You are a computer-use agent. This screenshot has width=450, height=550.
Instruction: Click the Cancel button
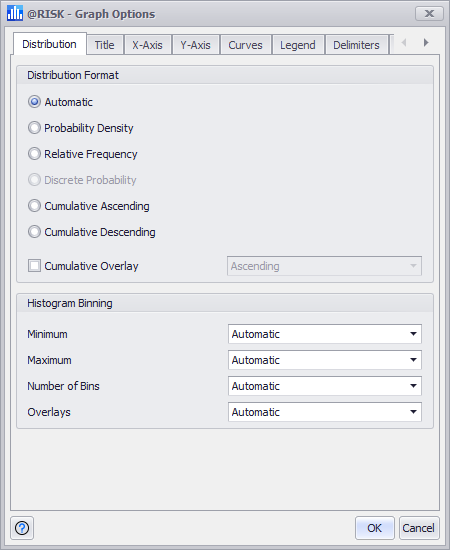click(x=419, y=528)
